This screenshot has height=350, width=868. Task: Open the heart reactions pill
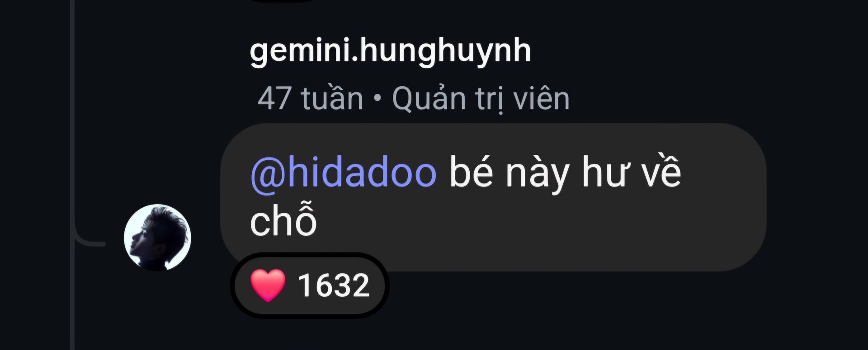(310, 285)
